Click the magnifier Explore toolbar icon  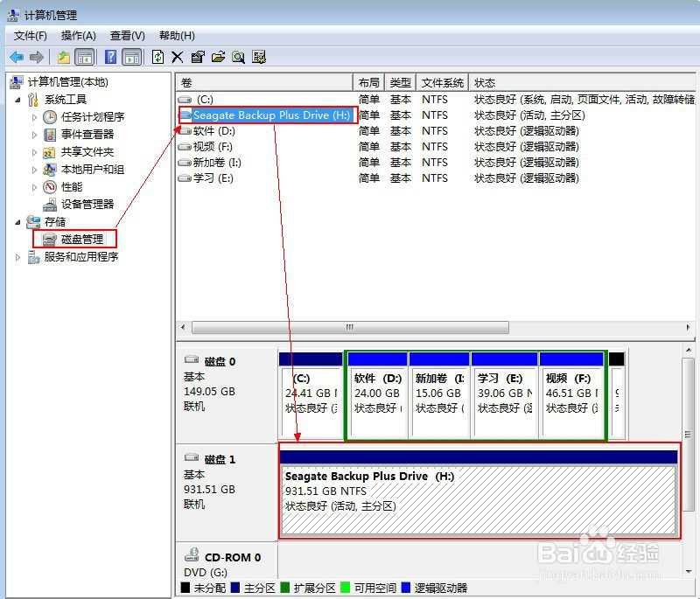pyautogui.click(x=238, y=57)
